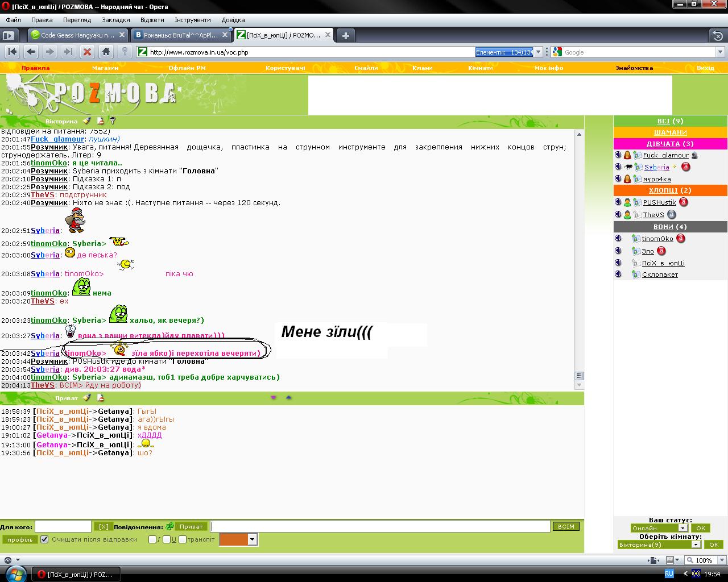This screenshot has height=582, width=728.
Task: Click the red badge next to tinomOko
Action: pyautogui.click(x=681, y=239)
